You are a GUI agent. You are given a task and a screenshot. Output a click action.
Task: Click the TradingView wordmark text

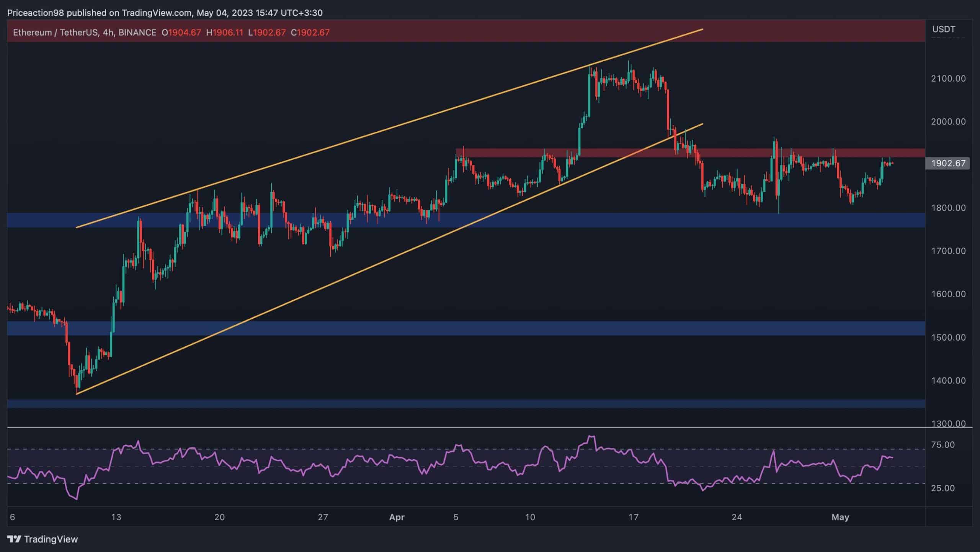point(51,539)
